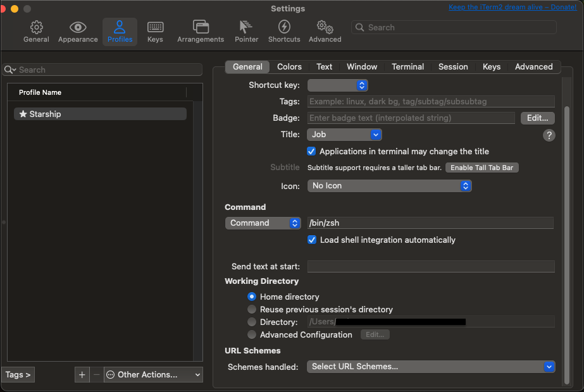Open Appearance settings eye icon
The image size is (584, 392).
tap(78, 27)
